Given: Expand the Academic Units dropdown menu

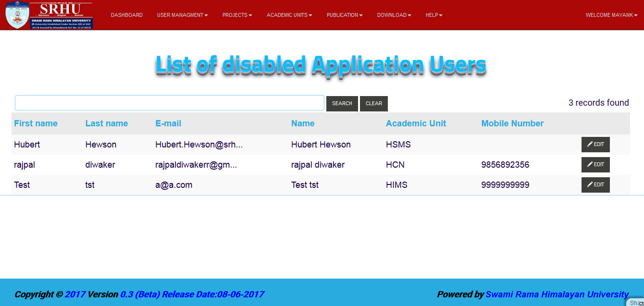Looking at the screenshot, I should click(x=289, y=15).
